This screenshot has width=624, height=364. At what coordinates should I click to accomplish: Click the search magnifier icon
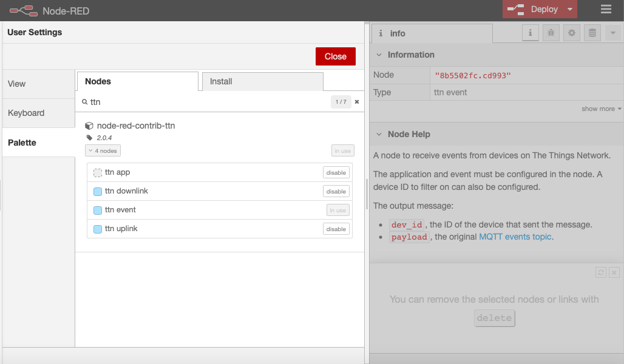point(84,102)
